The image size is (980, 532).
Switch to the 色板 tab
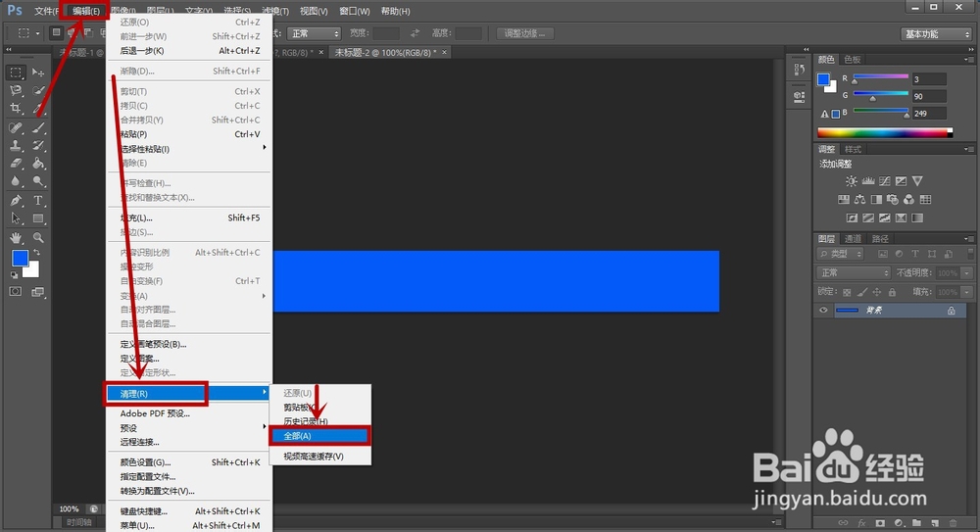pyautogui.click(x=853, y=60)
